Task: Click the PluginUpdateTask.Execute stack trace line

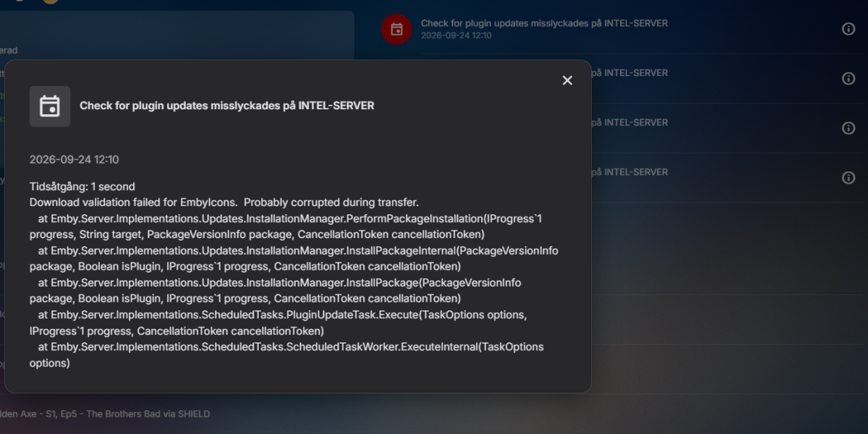Action: click(278, 323)
